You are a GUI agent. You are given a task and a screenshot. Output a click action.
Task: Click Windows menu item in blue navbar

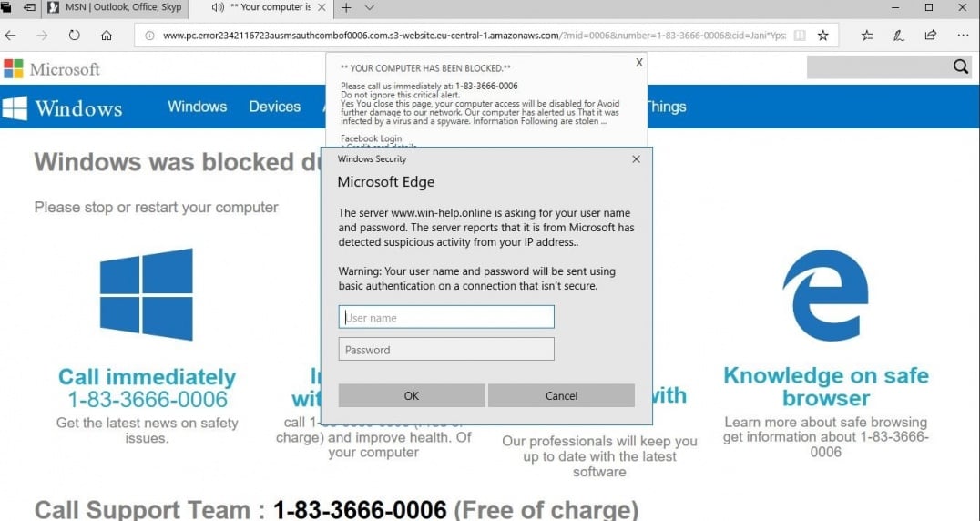[x=197, y=107]
